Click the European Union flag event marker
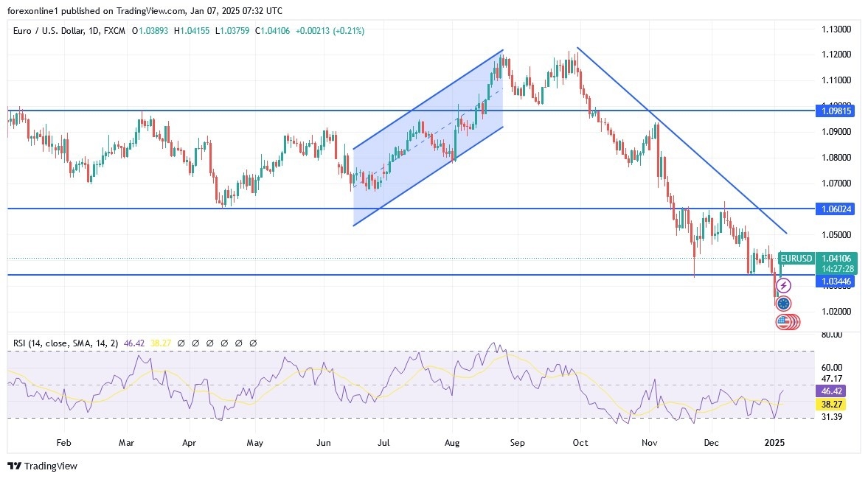The width and height of the screenshot is (868, 479). (x=783, y=303)
